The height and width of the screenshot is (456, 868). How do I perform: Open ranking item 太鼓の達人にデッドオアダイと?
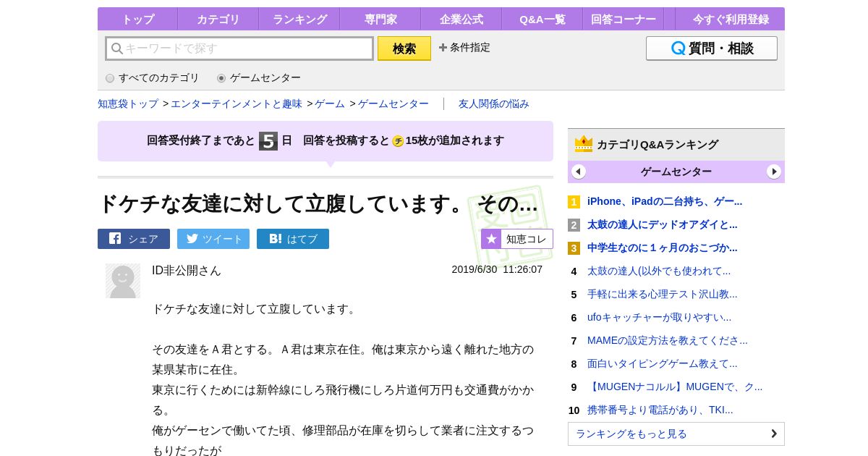click(x=663, y=225)
